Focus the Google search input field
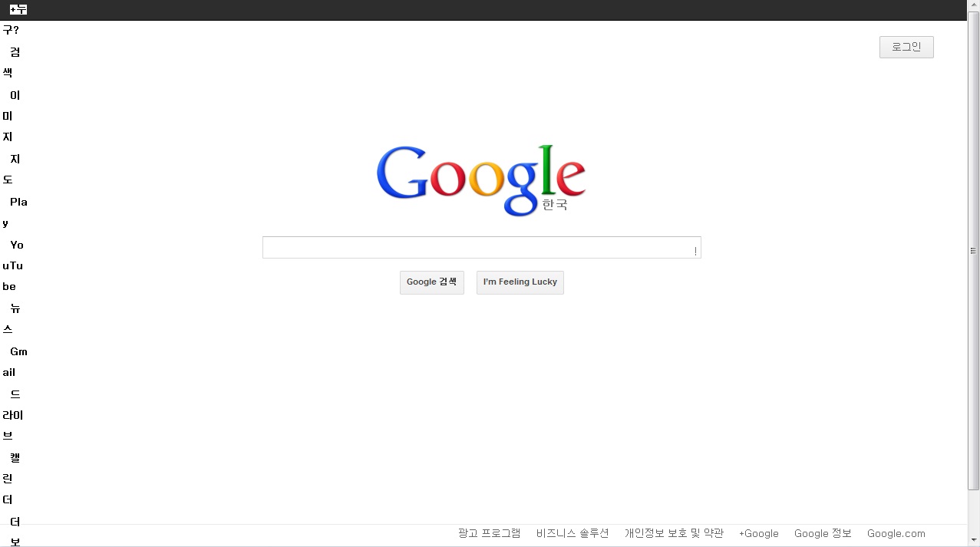The height and width of the screenshot is (547, 980). pos(481,247)
